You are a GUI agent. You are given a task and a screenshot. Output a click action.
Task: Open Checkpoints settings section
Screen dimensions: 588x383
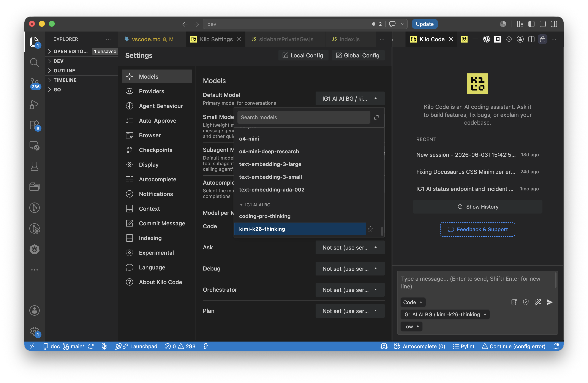tap(157, 150)
